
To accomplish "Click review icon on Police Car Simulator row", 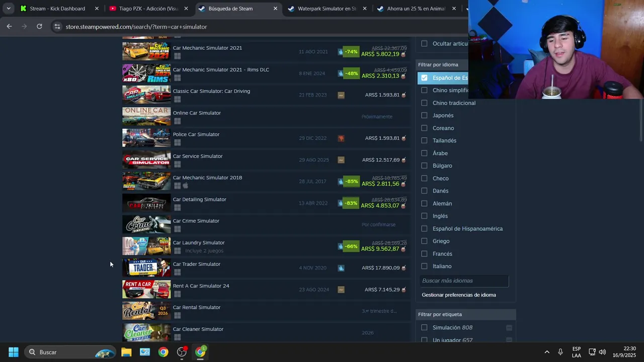I will pyautogui.click(x=341, y=138).
